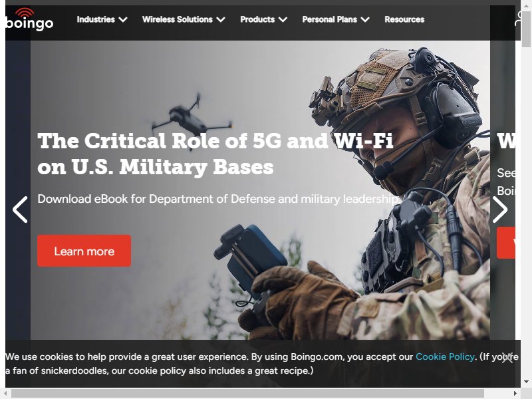Select the Wireless Solutions menu label
This screenshot has height=399, width=532.
tap(178, 19)
